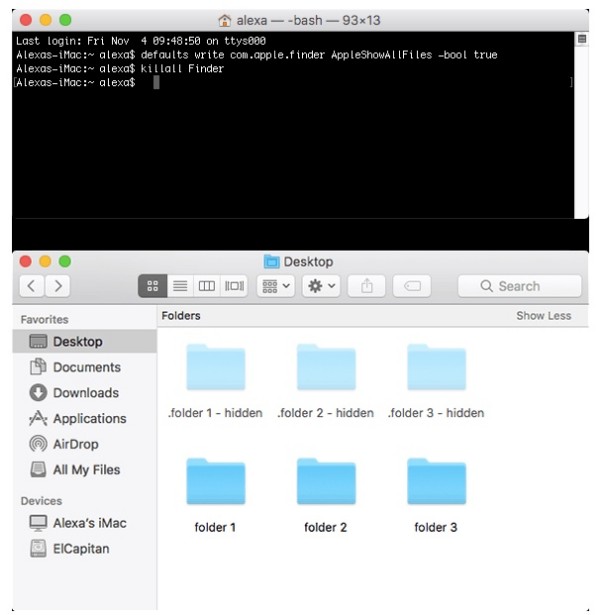The height and width of the screenshot is (615, 600).
Task: Select the folder 2 icon
Action: pos(326,481)
